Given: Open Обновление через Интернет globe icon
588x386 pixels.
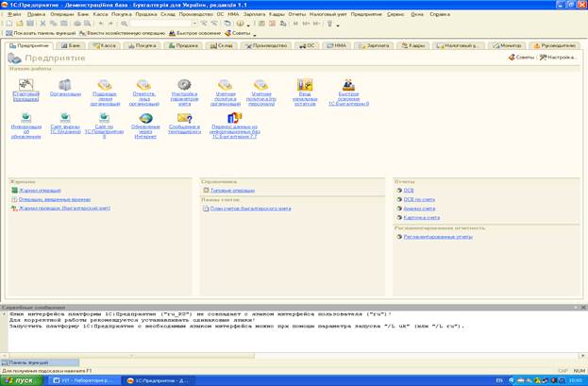Looking at the screenshot, I should (145, 118).
